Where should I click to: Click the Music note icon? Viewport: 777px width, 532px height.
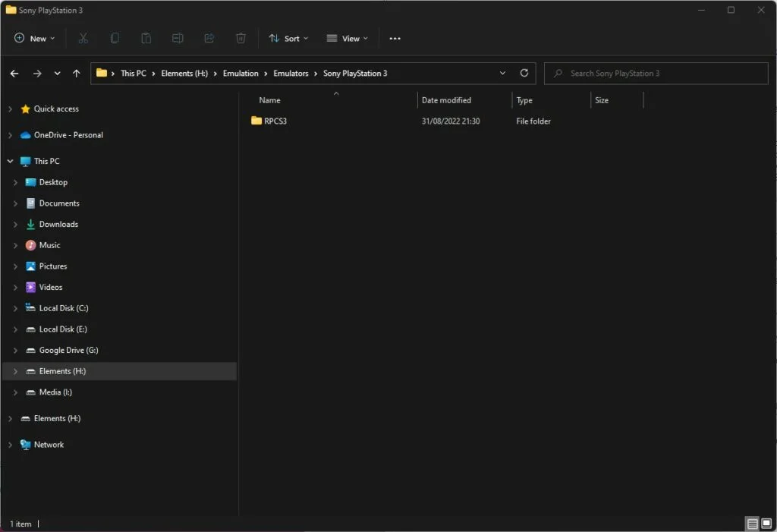30,245
